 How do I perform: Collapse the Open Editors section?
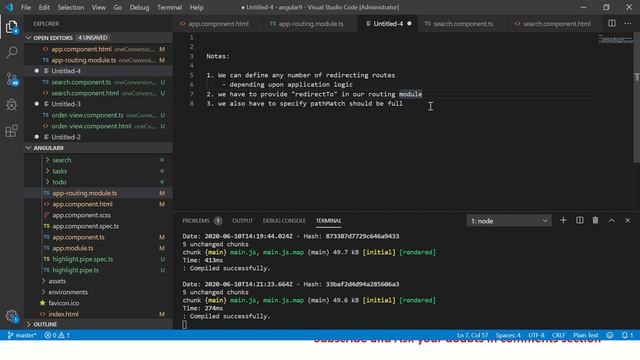click(98, 38)
